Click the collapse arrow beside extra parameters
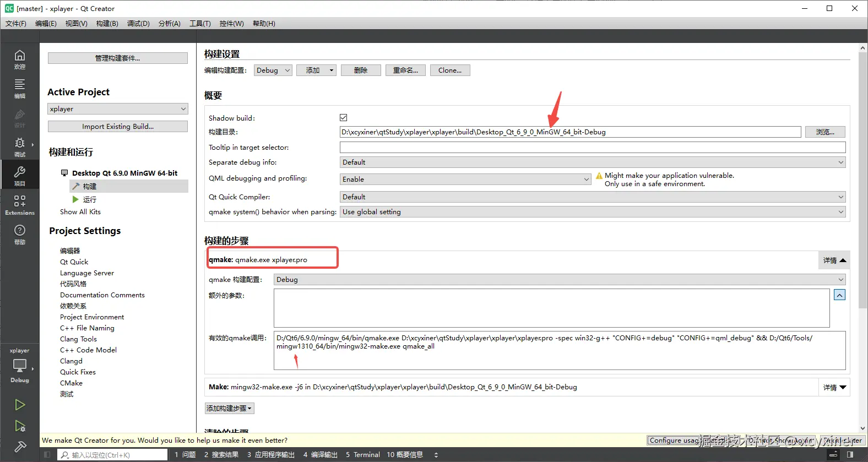 pos(839,295)
